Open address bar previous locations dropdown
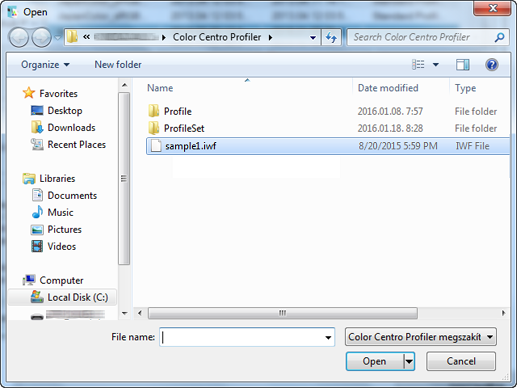Image resolution: width=517 pixels, height=388 pixels. (313, 37)
